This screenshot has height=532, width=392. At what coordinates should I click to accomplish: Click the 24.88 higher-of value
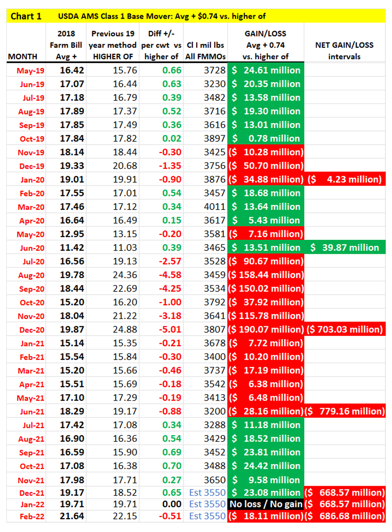click(x=125, y=330)
